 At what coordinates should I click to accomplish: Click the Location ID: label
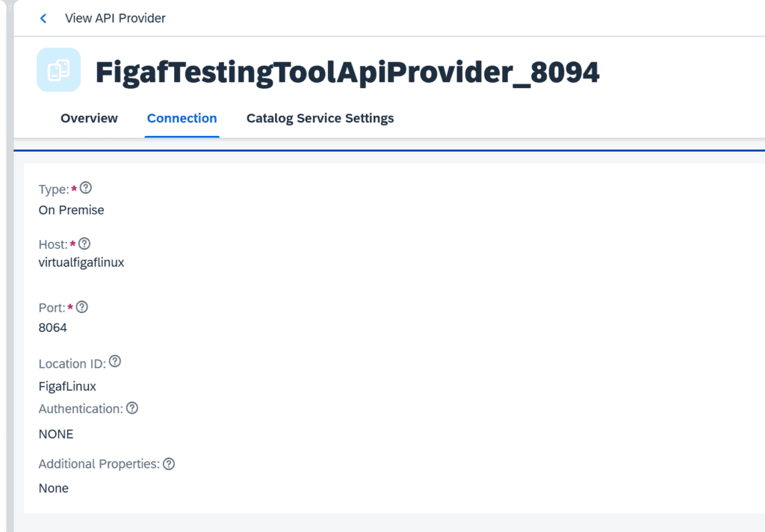pos(72,364)
